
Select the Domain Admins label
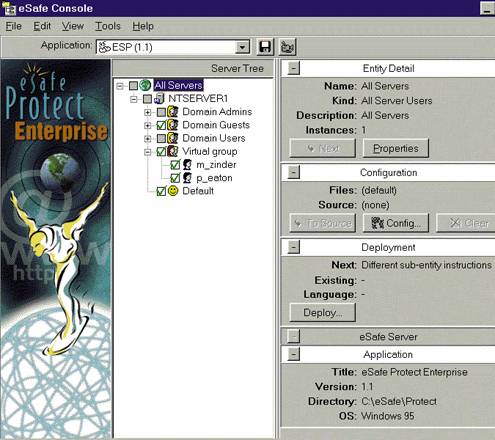click(217, 112)
